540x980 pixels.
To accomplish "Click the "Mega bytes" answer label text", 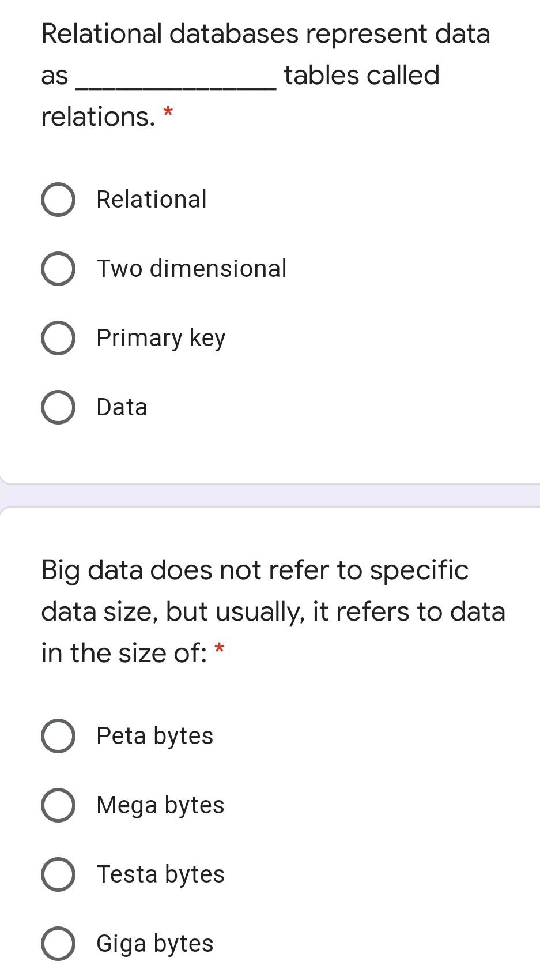I will click(x=160, y=805).
